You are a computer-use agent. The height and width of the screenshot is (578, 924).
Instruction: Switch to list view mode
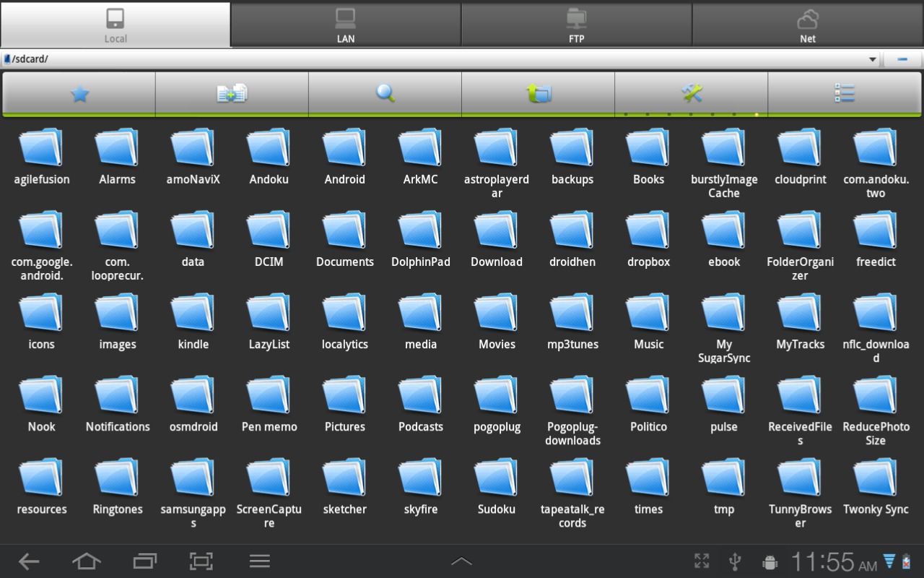844,93
